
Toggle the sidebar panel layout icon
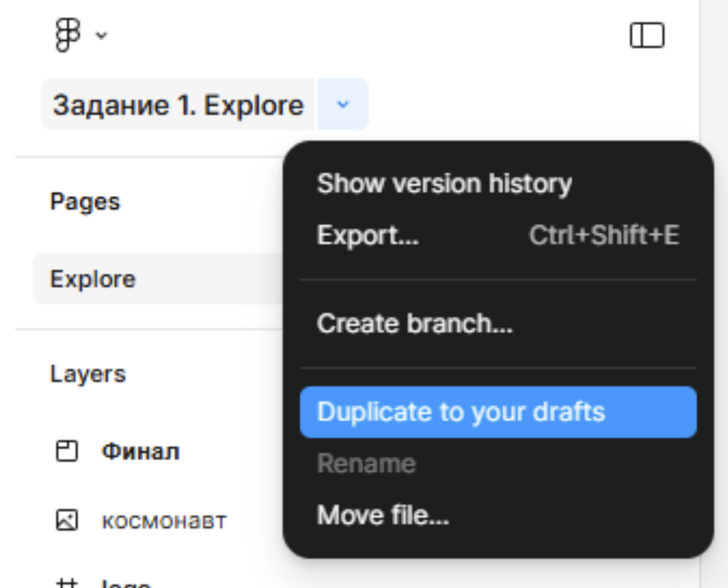[647, 36]
